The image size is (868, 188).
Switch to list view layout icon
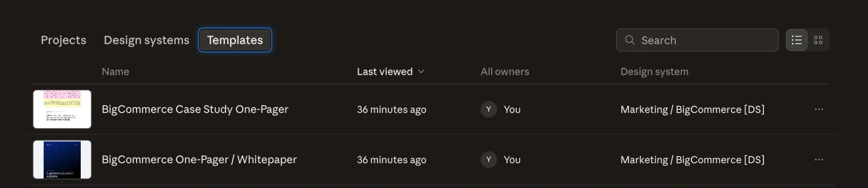click(796, 40)
